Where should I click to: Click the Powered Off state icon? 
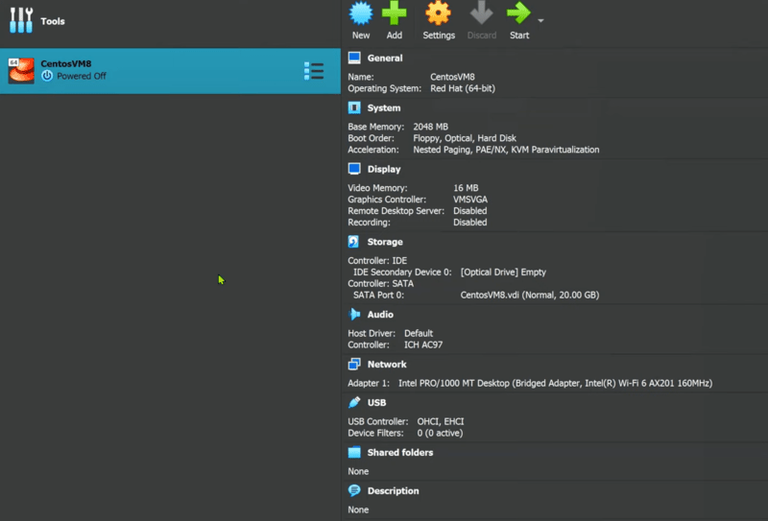click(x=47, y=76)
